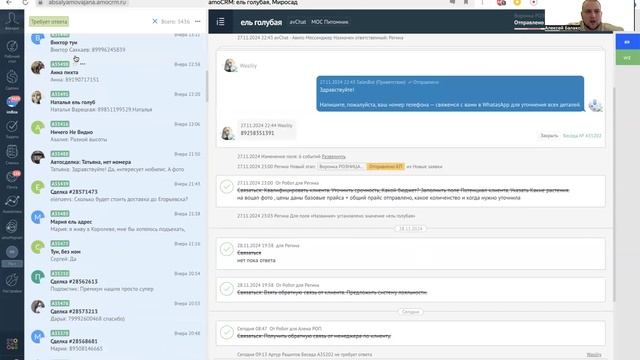This screenshot has height=360, width=640.
Task: Open the Сделка #28573213 conversation
Action: tap(116, 311)
